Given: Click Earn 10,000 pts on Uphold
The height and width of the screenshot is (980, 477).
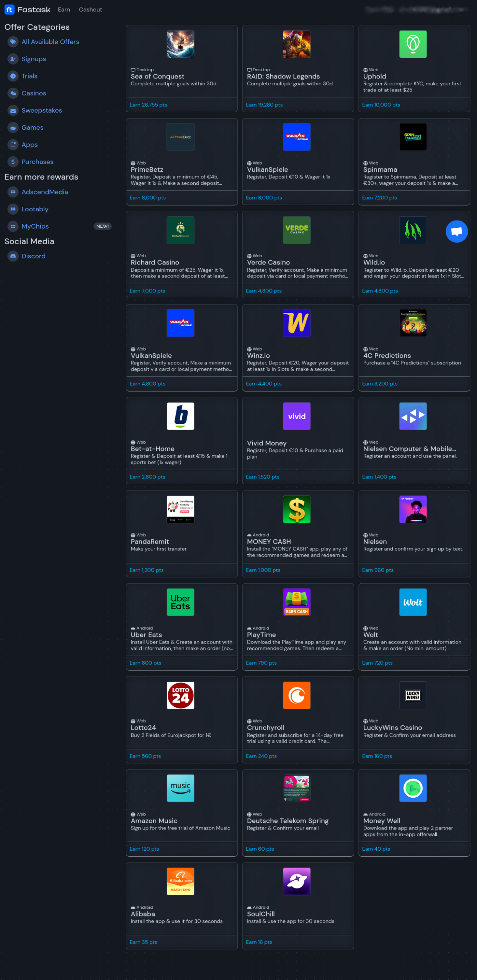Looking at the screenshot, I should tap(381, 105).
